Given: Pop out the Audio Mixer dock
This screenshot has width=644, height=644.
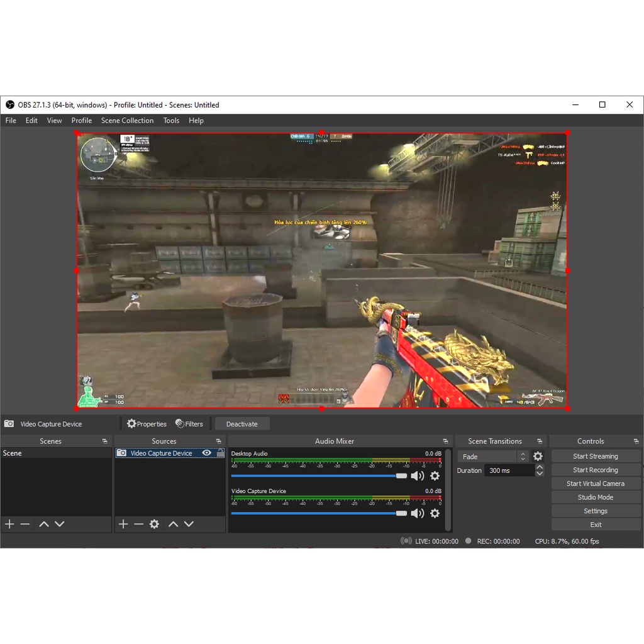Looking at the screenshot, I should click(x=445, y=441).
